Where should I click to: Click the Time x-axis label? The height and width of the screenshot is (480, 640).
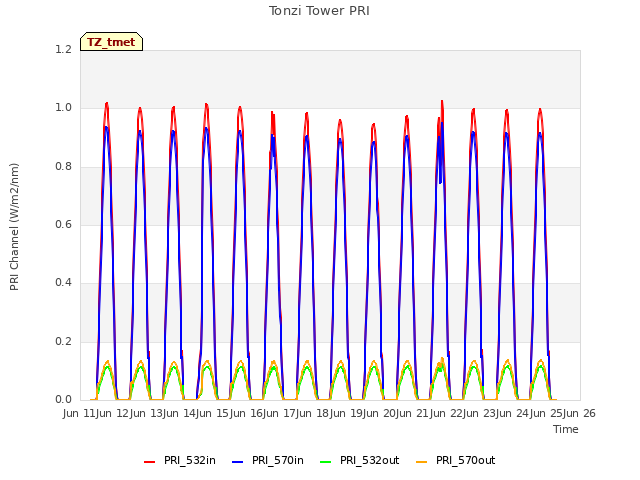[x=566, y=429]
